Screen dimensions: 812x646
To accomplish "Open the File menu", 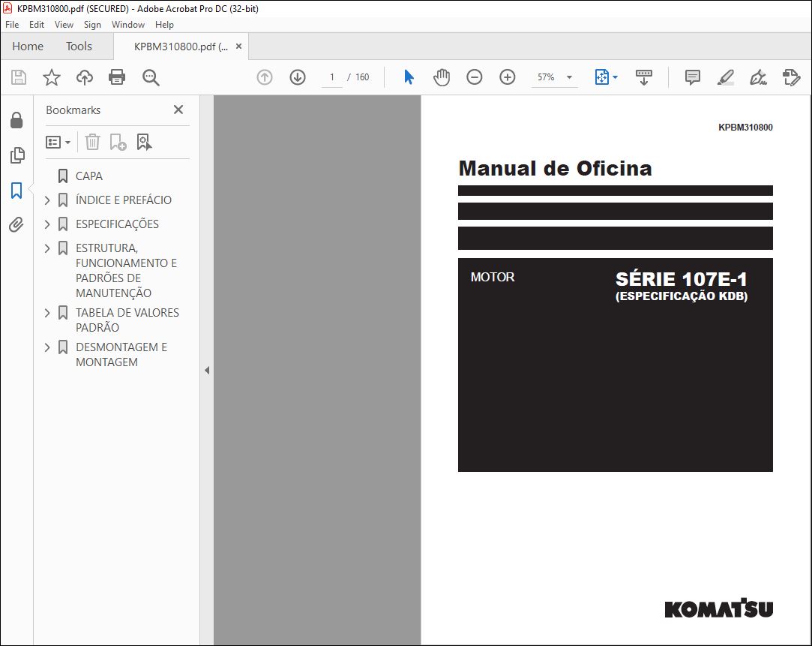I will point(12,24).
